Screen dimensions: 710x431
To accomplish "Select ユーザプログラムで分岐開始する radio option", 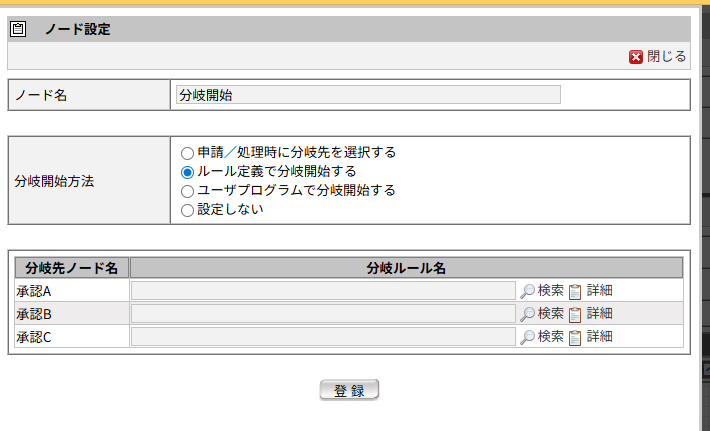I will coord(187,191).
